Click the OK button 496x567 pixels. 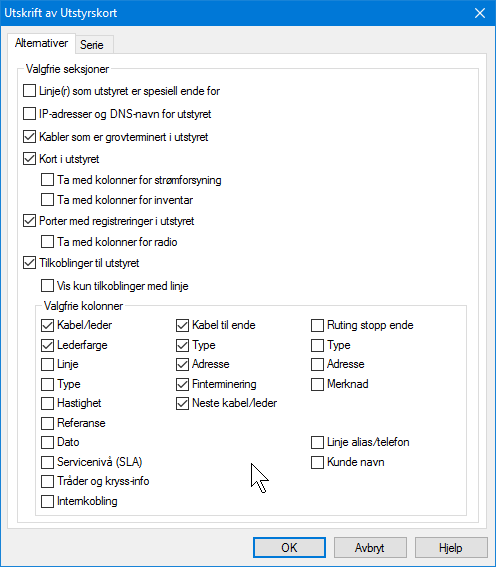(289, 547)
